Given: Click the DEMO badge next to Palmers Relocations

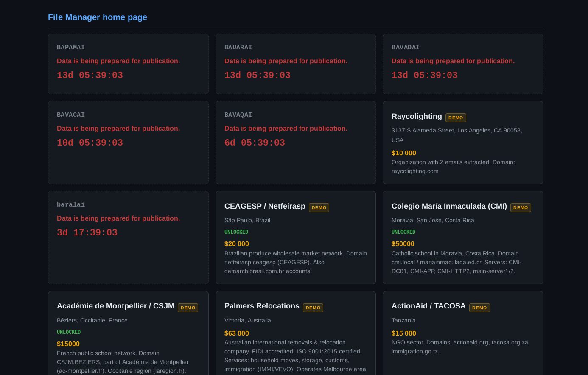Looking at the screenshot, I should tap(313, 308).
